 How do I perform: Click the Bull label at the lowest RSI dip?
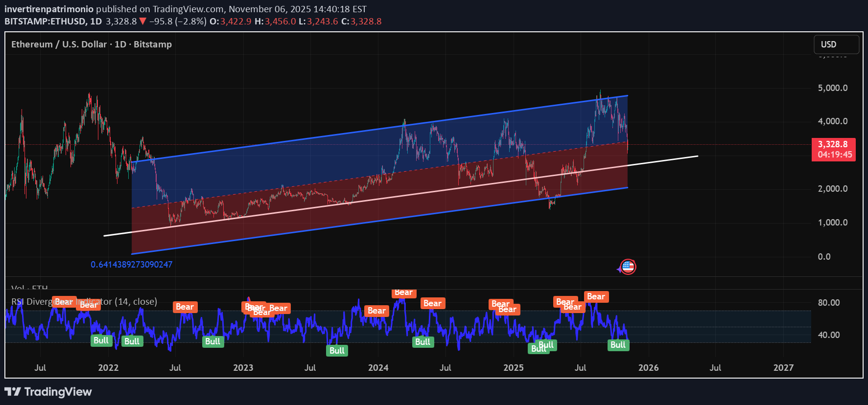point(337,350)
